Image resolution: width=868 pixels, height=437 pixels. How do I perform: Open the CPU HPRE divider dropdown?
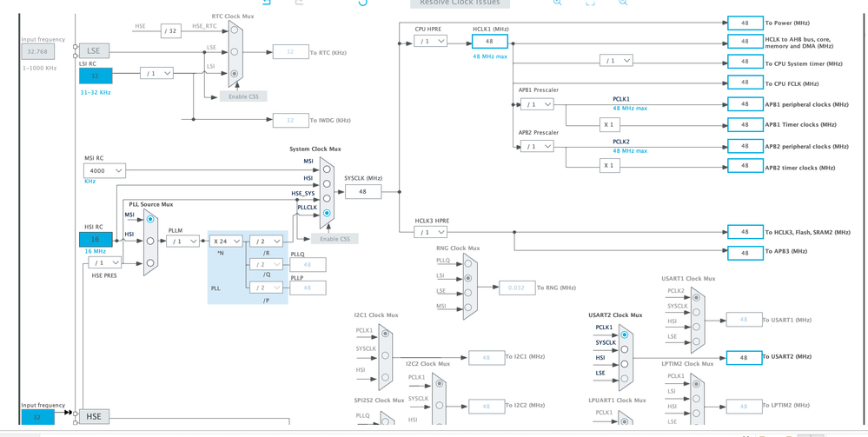coord(431,41)
